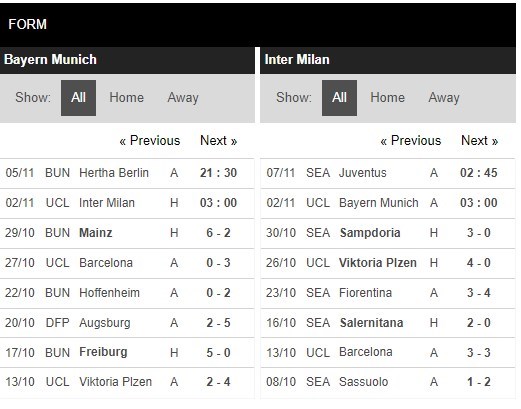Click Freiburg 5 - 0 result

218,353
